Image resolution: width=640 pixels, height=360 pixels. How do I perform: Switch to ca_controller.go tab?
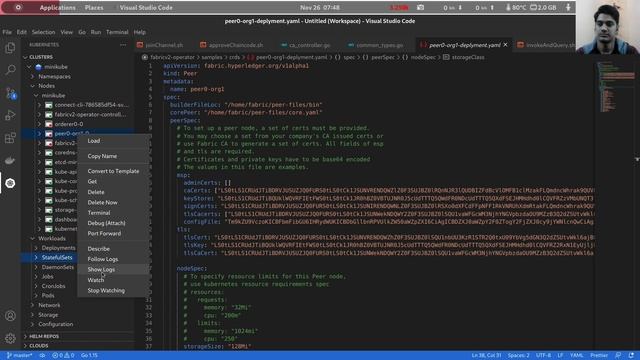310,45
